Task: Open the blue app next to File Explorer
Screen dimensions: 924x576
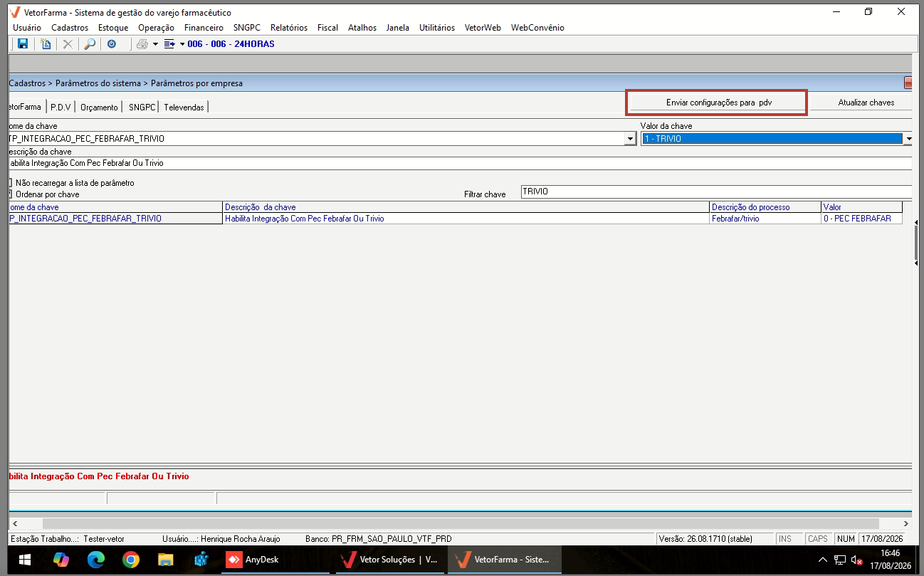Action: pyautogui.click(x=200, y=560)
